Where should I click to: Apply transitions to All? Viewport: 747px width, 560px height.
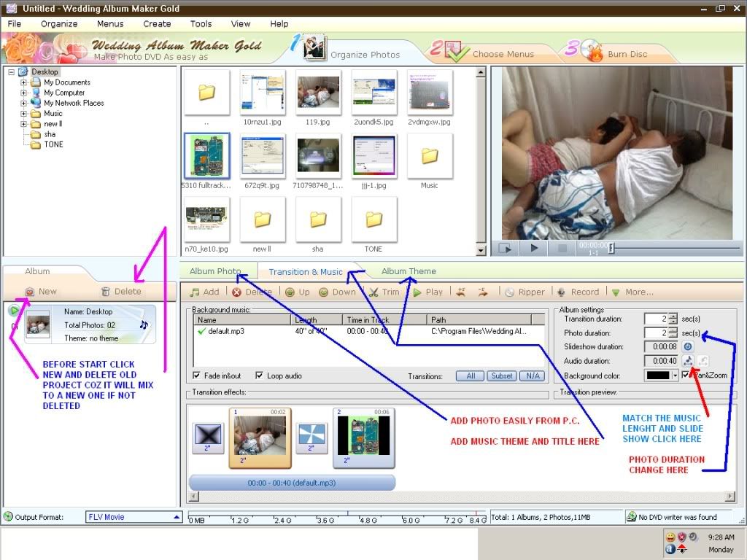[x=471, y=376]
